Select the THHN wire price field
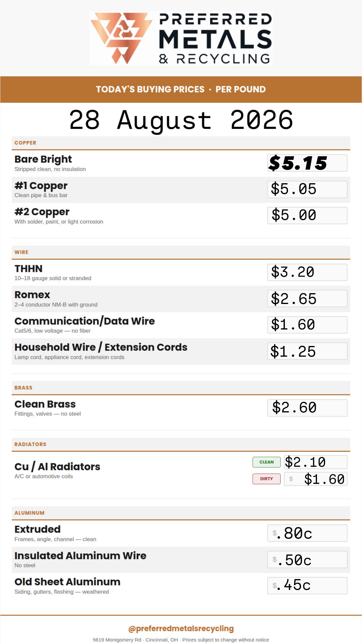 307,272
